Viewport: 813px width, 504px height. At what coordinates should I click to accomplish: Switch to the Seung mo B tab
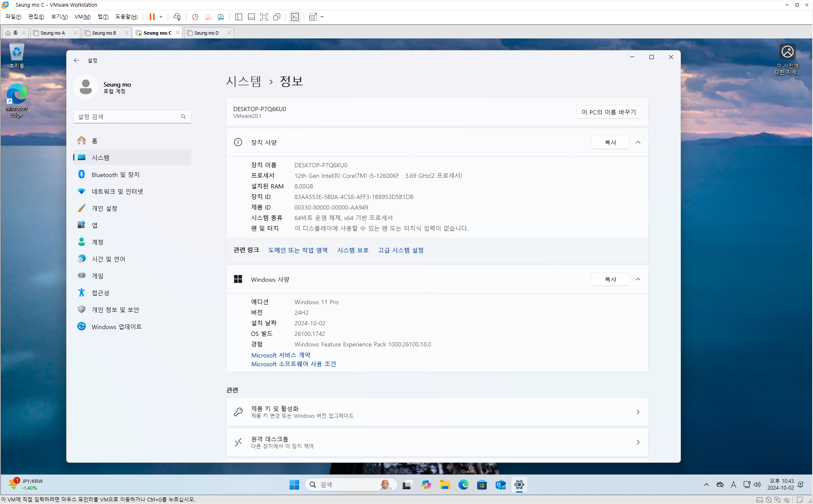[104, 33]
